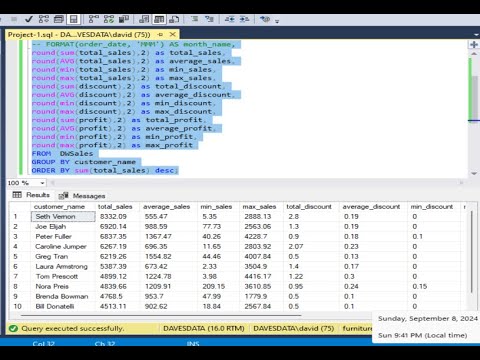Viewport: 480px width, 360px height.
Task: Toggle Include Client Statistics
Action: click(124, 19)
